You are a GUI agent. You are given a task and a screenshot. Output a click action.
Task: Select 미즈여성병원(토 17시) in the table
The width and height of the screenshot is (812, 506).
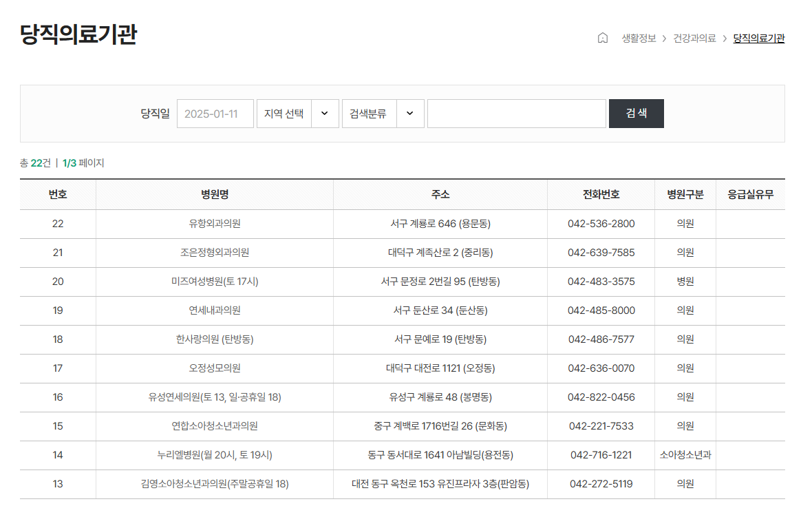point(215,282)
